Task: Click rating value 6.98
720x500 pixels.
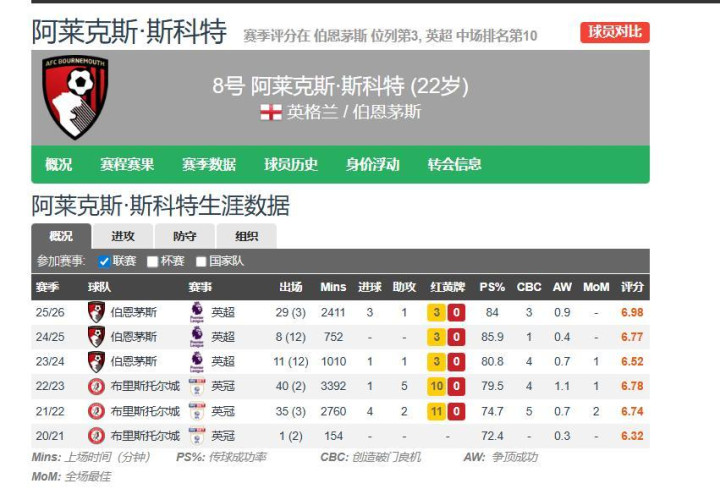Action: click(x=632, y=313)
